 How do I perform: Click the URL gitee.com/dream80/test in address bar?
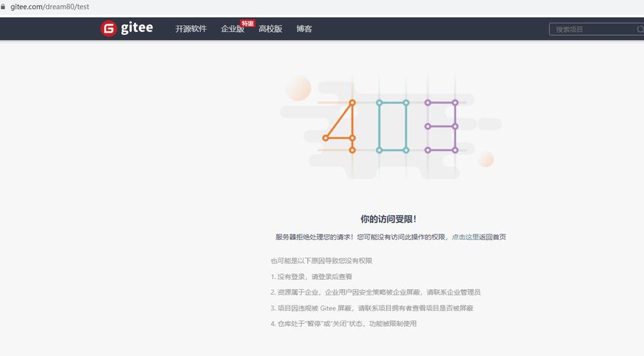[50, 6]
